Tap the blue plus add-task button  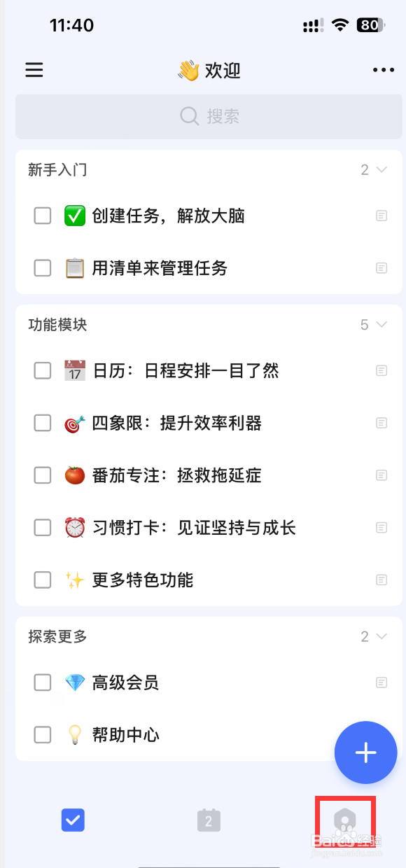pos(365,752)
